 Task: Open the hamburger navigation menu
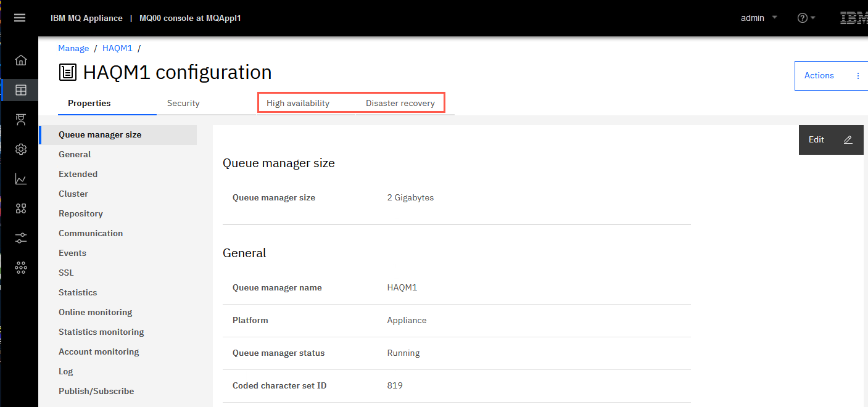20,18
